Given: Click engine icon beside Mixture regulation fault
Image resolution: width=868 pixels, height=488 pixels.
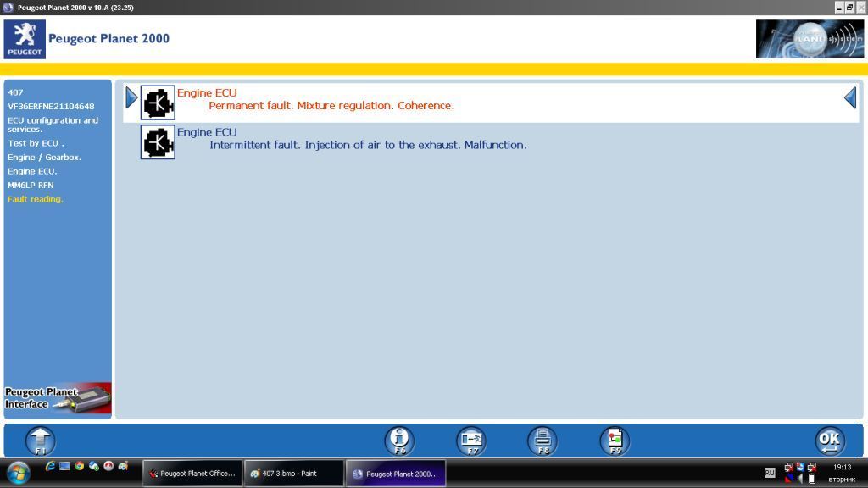Looking at the screenshot, I should (x=158, y=103).
